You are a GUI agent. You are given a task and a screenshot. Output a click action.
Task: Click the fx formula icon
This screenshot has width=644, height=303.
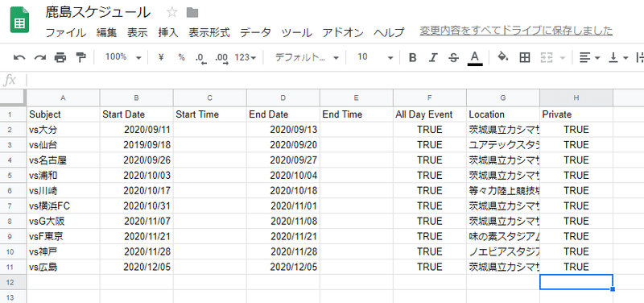coord(10,80)
